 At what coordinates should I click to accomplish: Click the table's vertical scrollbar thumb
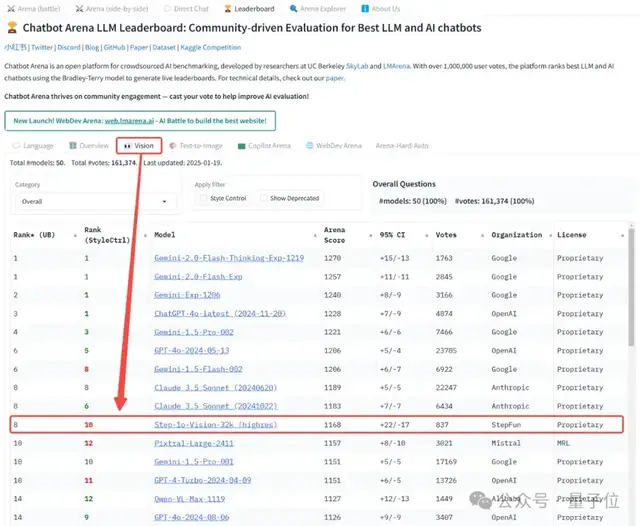point(631,287)
